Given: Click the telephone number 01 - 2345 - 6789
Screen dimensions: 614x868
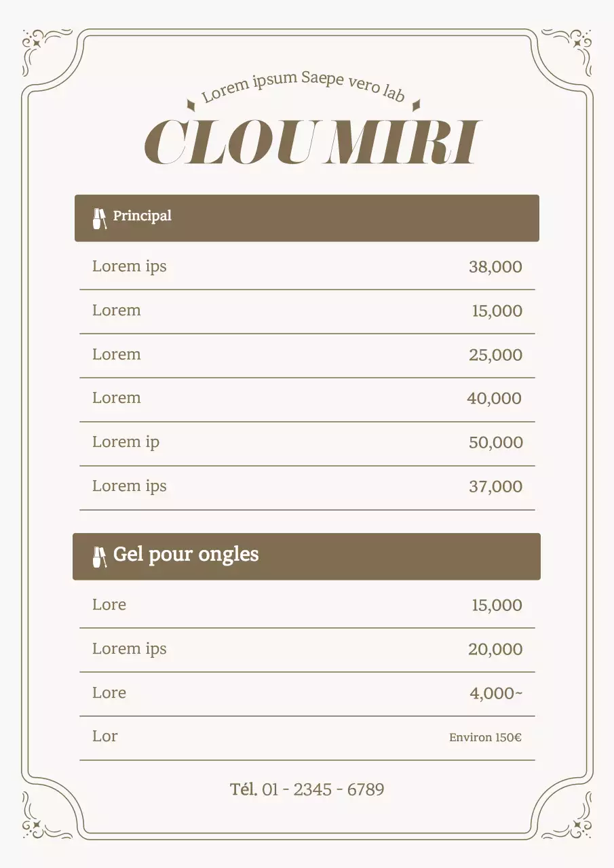Looking at the screenshot, I should pos(307,789).
